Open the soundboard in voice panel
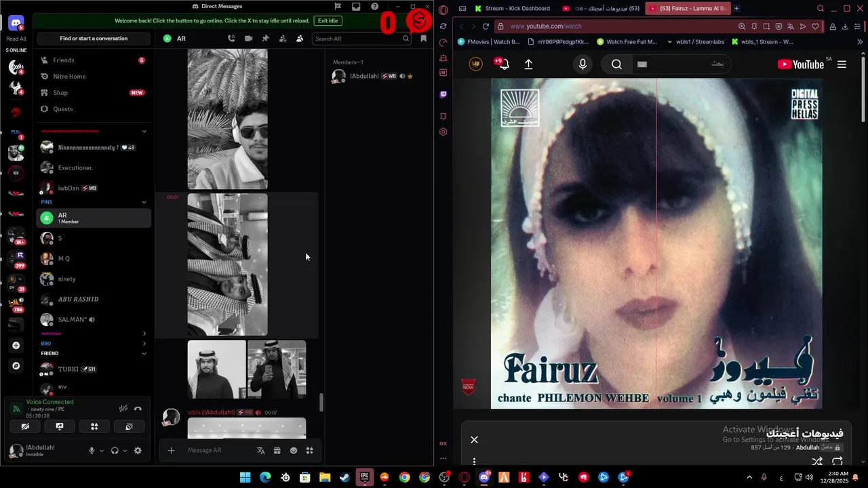The image size is (868, 488). pos(129,426)
